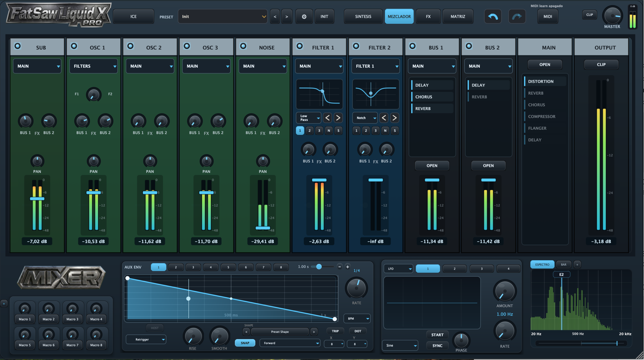The height and width of the screenshot is (360, 644).
Task: Open the OSC 1 FILTERS routing dropdown
Action: point(94,66)
